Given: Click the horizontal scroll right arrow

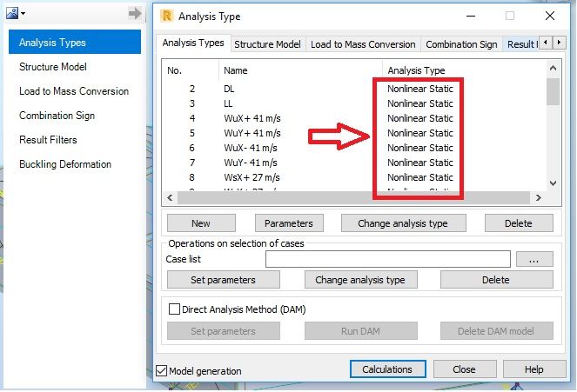Looking at the screenshot, I should [x=539, y=197].
